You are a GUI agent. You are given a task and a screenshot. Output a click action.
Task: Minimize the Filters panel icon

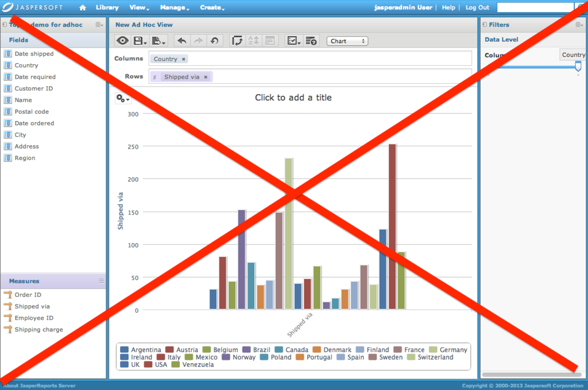point(485,25)
